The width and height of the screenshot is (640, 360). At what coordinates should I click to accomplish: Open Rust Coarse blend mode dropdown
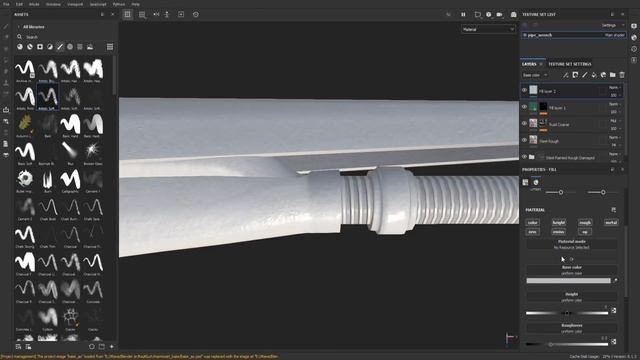click(x=615, y=121)
